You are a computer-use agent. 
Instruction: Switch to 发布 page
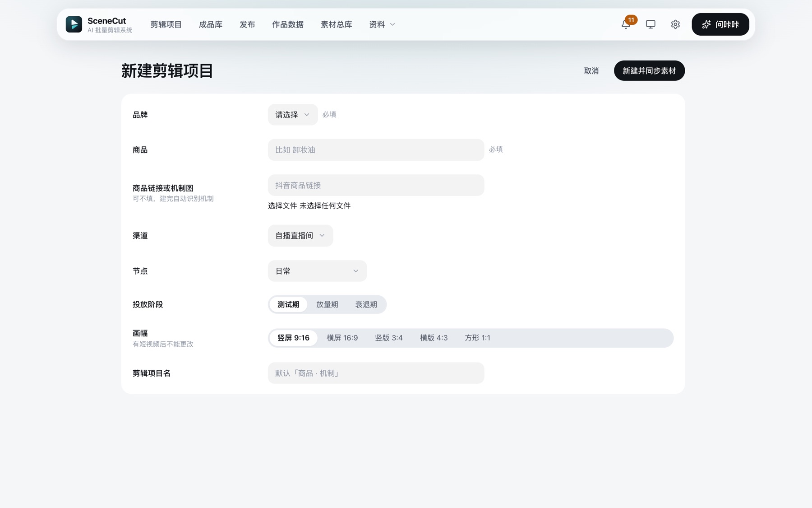click(247, 24)
